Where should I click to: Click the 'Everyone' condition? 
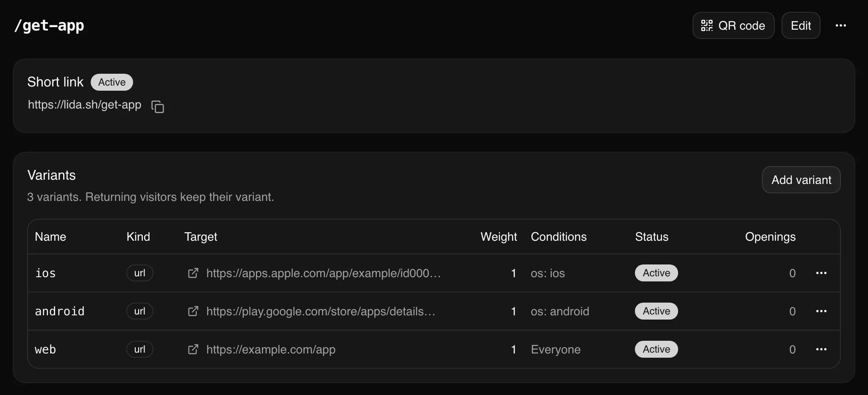tap(556, 350)
